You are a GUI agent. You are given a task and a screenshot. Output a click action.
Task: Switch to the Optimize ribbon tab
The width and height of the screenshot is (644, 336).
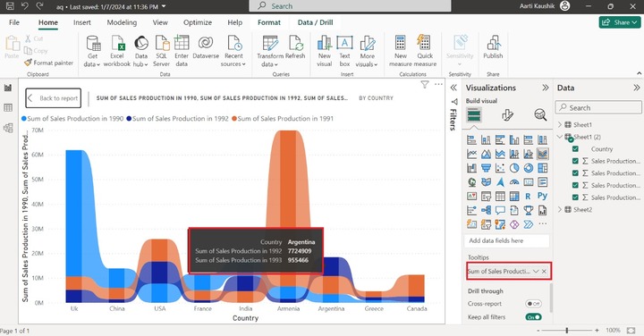click(x=198, y=22)
